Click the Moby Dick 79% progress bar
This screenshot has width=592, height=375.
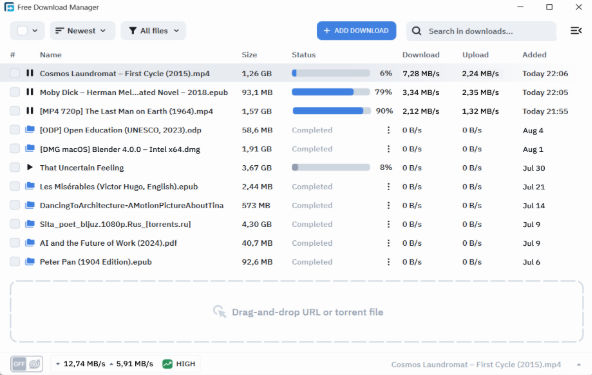pyautogui.click(x=331, y=92)
